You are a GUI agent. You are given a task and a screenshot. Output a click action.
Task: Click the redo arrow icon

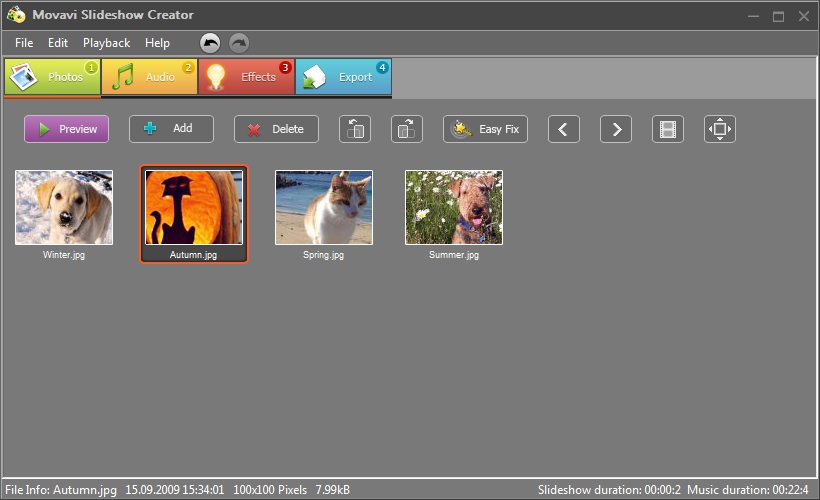tap(239, 43)
